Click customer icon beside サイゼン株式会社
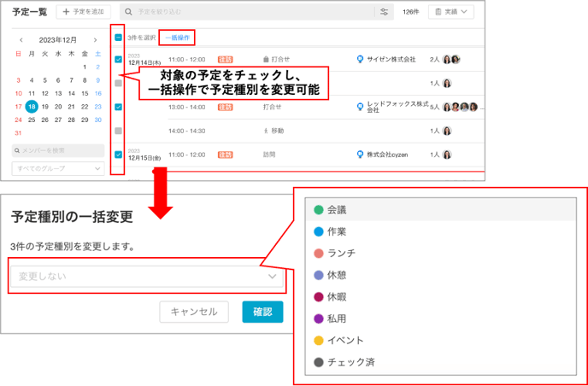This screenshot has height=386, width=588. [x=360, y=59]
